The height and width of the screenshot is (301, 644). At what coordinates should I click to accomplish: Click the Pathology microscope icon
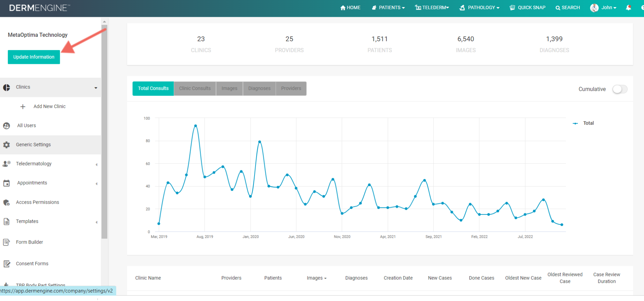(462, 8)
